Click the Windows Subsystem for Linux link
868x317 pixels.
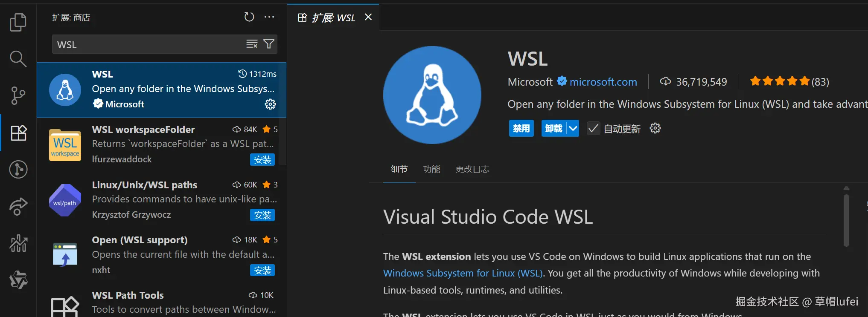(463, 273)
